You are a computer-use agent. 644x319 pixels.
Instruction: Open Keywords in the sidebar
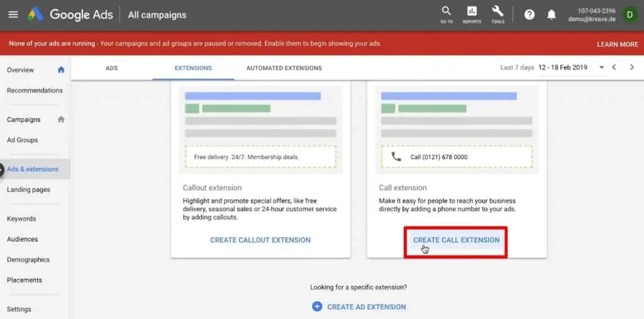tap(21, 219)
